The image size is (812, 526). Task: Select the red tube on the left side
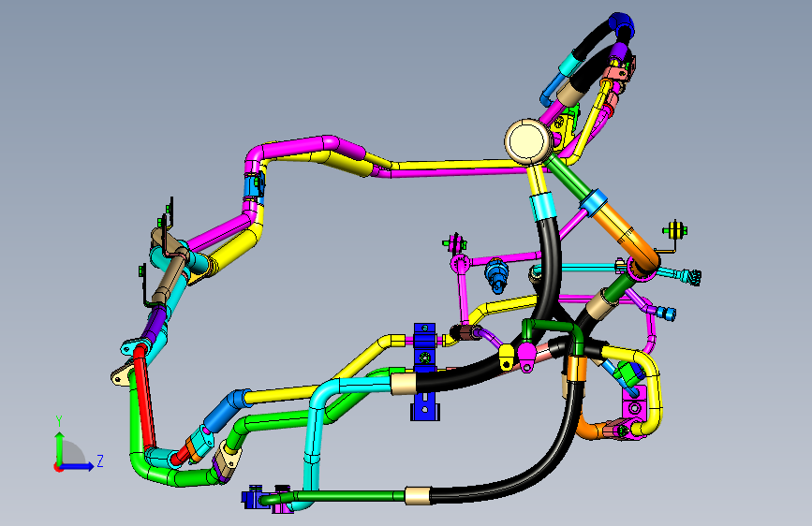coord(144,398)
